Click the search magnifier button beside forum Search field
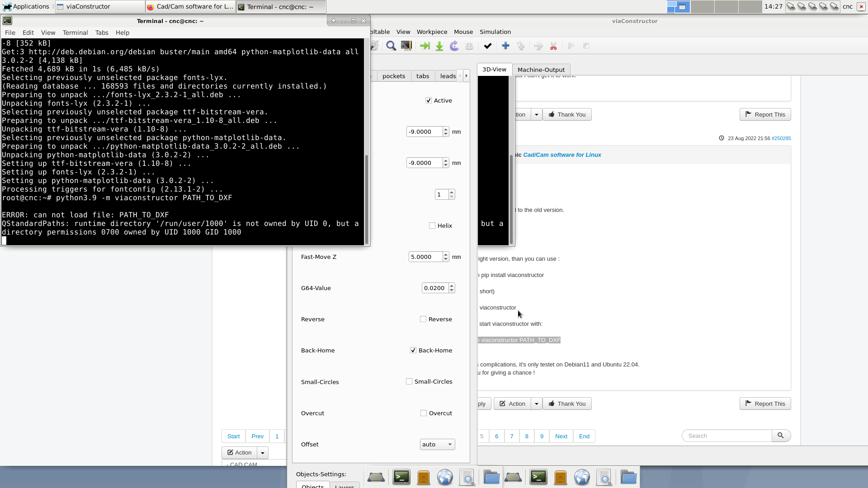Viewport: 868px width, 488px height. tap(781, 436)
